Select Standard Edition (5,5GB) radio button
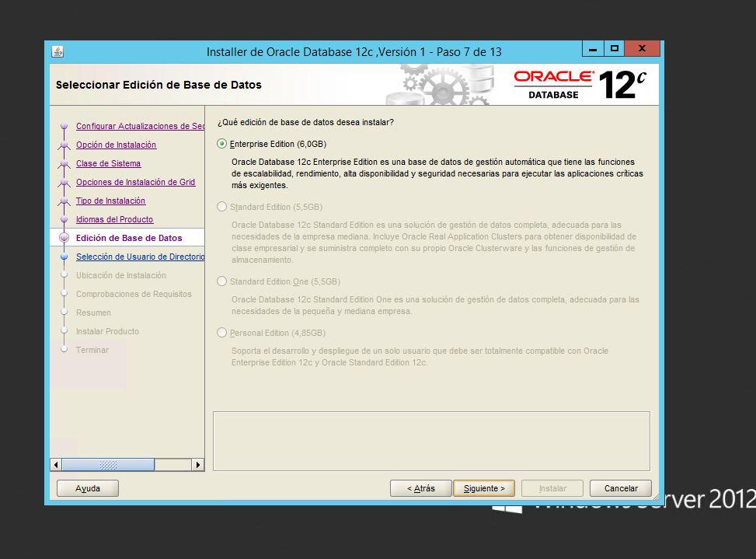The height and width of the screenshot is (559, 756). (x=221, y=207)
